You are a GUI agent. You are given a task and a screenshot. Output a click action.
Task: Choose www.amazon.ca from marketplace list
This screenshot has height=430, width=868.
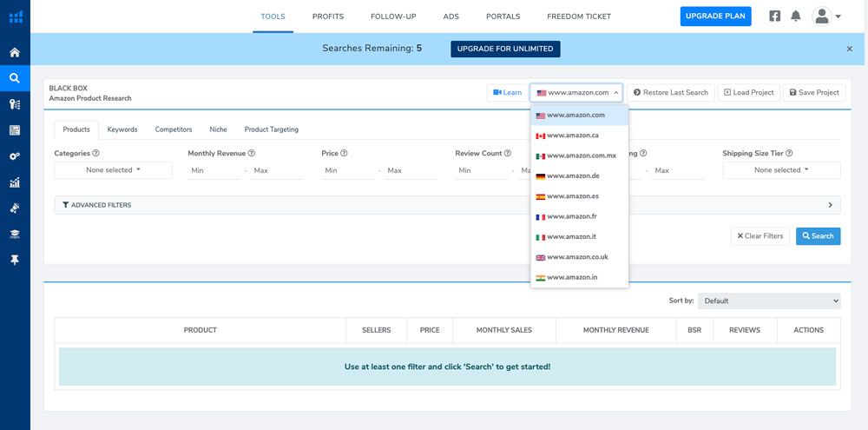[x=580, y=136]
